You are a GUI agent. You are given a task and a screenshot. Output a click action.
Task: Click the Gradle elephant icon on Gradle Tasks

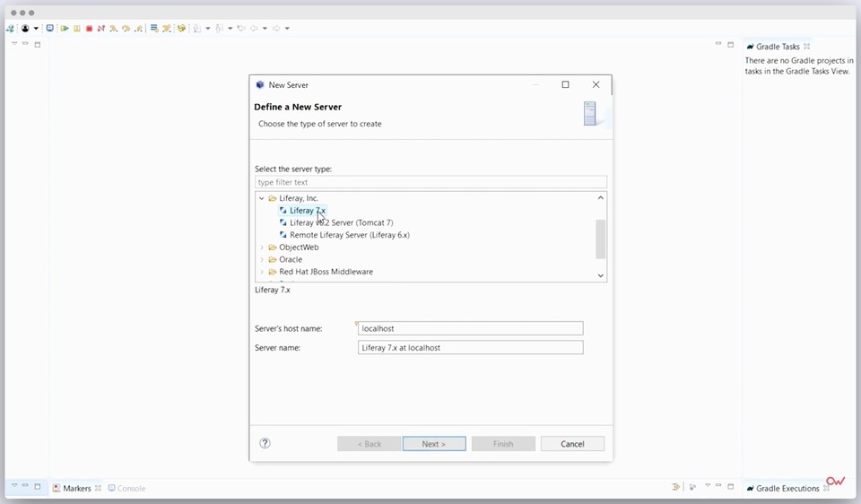click(750, 47)
